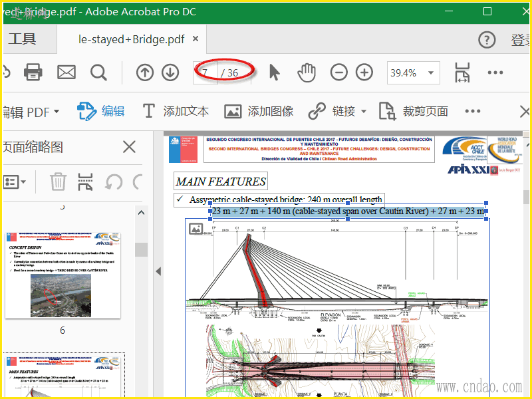The image size is (532, 399).
Task: Close the le-stayed+Bridge.pdf tab
Action: tap(196, 39)
